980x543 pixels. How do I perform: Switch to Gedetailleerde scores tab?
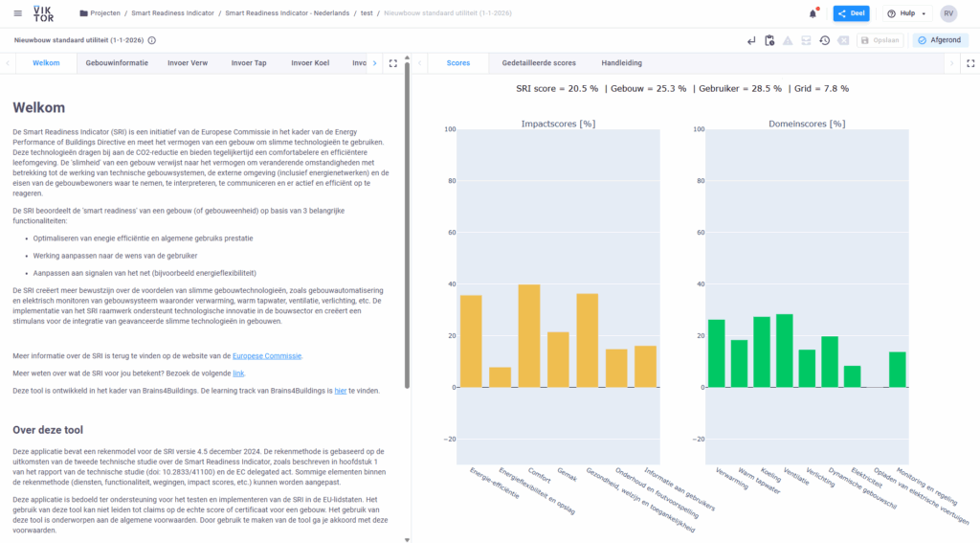[x=539, y=63]
